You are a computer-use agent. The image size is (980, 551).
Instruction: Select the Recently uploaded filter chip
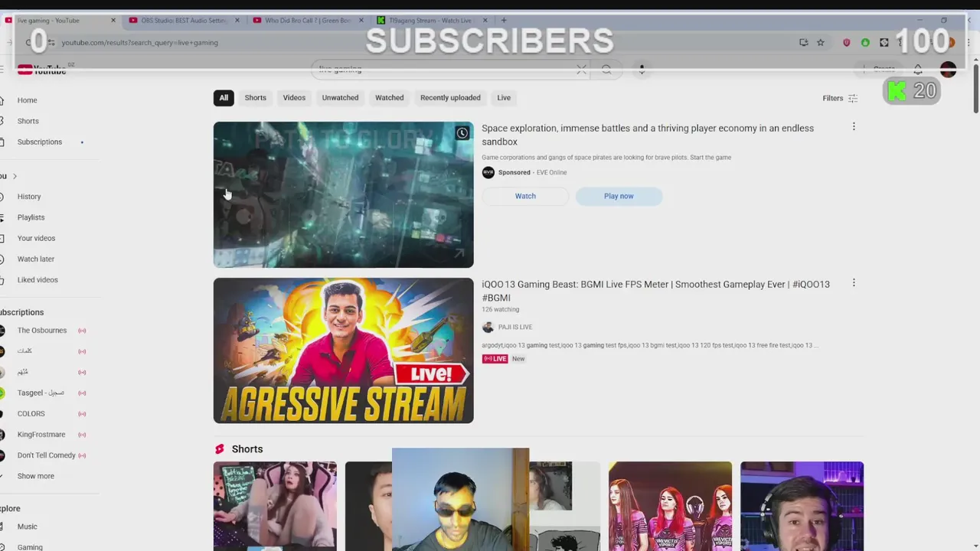[450, 98]
